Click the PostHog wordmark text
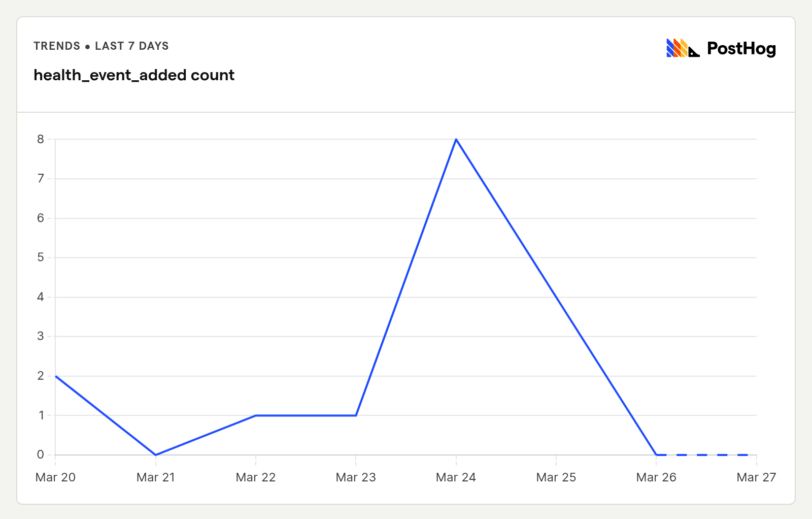The height and width of the screenshot is (519, 812). coord(741,49)
